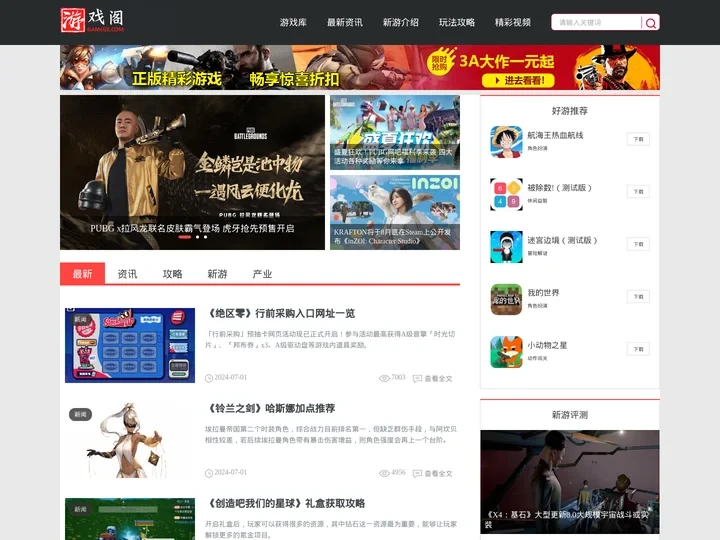Viewport: 720px width, 540px height.
Task: Open 游戏库 in the top navigation
Action: [x=293, y=22]
